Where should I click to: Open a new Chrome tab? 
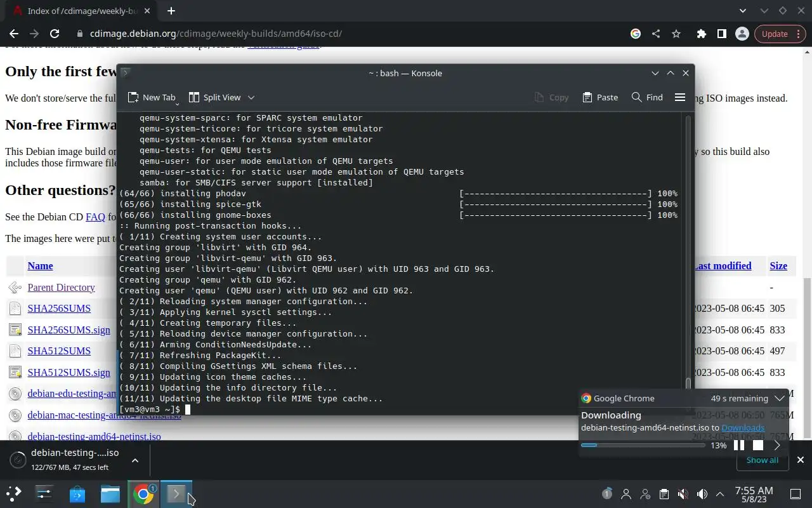[x=171, y=11]
